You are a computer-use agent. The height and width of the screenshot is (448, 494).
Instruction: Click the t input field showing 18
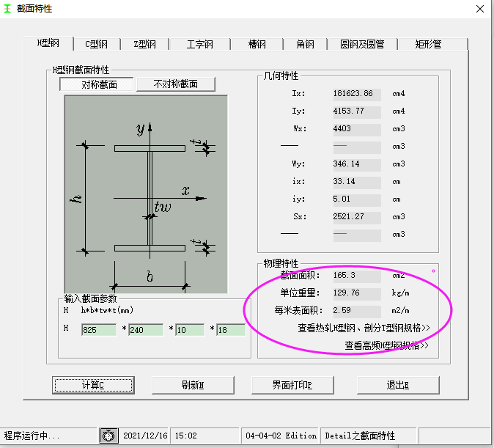click(x=231, y=330)
